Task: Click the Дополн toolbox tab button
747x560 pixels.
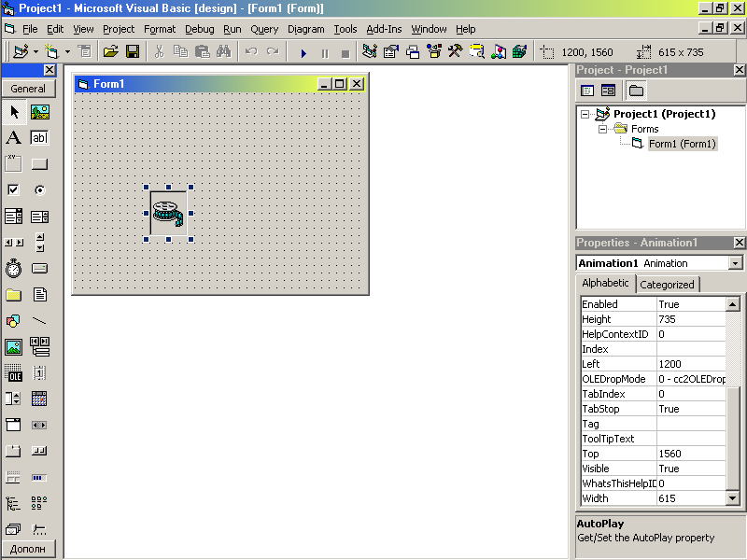Action: click(x=28, y=549)
